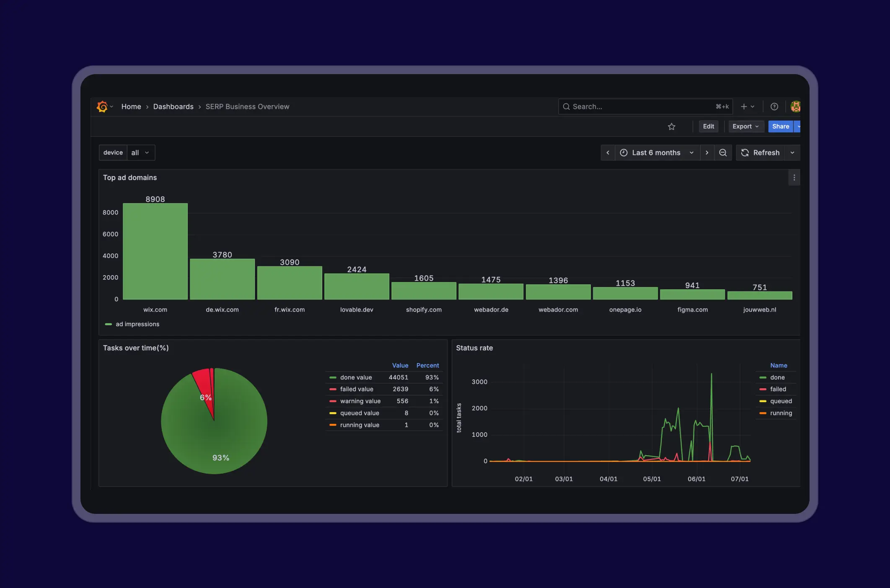Screen dimensions: 890x588
Task: Click the value 556 in the legend table
Action: click(403, 401)
